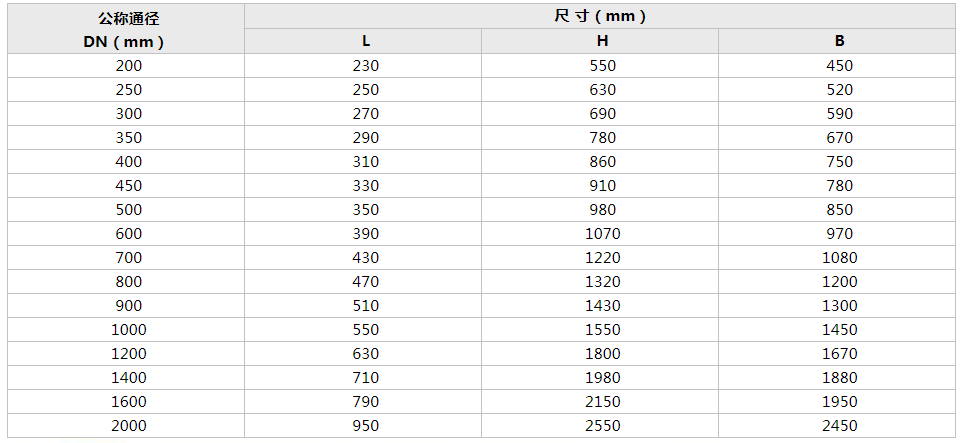
Task: Select the DN 200 cell
Action: pyautogui.click(x=126, y=65)
